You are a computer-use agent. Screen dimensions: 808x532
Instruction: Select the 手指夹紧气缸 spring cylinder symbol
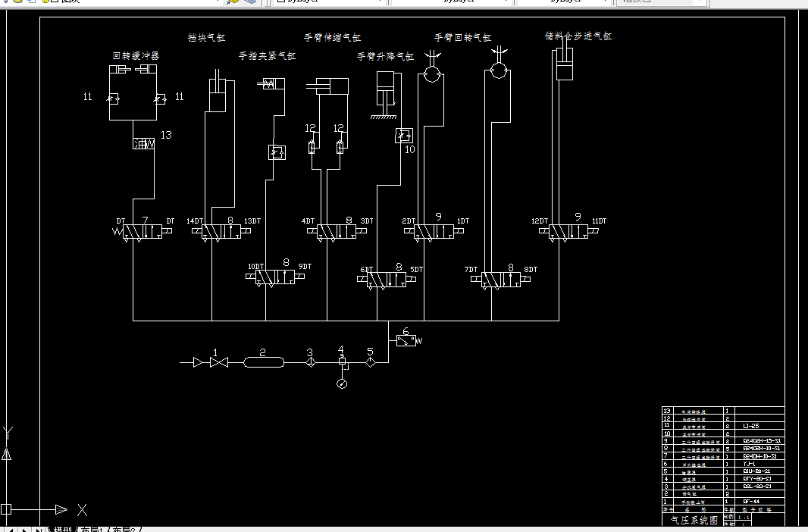(271, 83)
